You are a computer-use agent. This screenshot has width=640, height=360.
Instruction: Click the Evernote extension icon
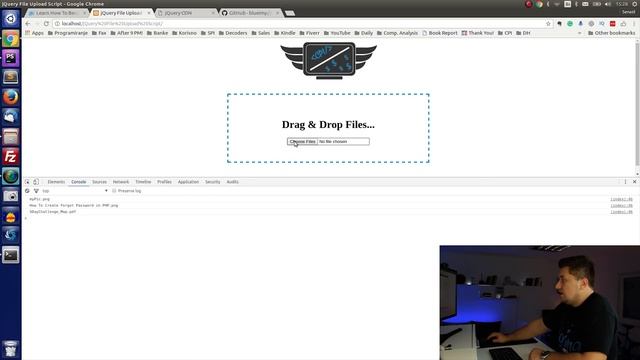click(560, 24)
